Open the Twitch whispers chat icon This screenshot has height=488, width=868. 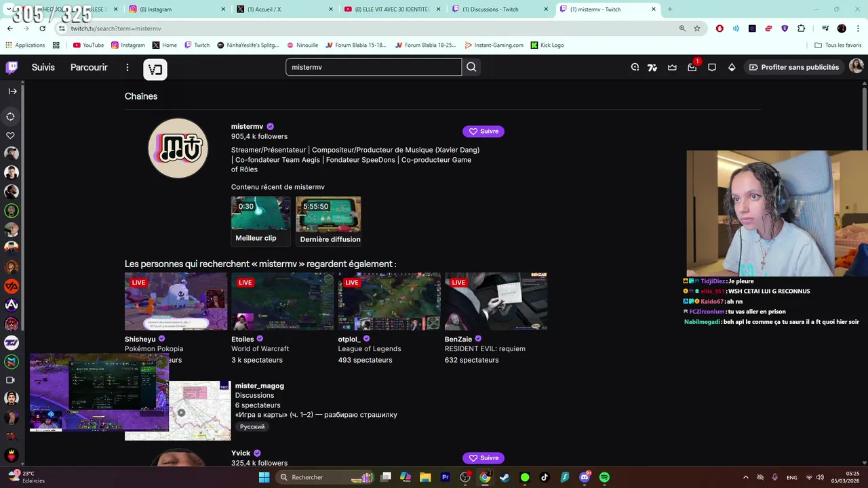pyautogui.click(x=712, y=67)
